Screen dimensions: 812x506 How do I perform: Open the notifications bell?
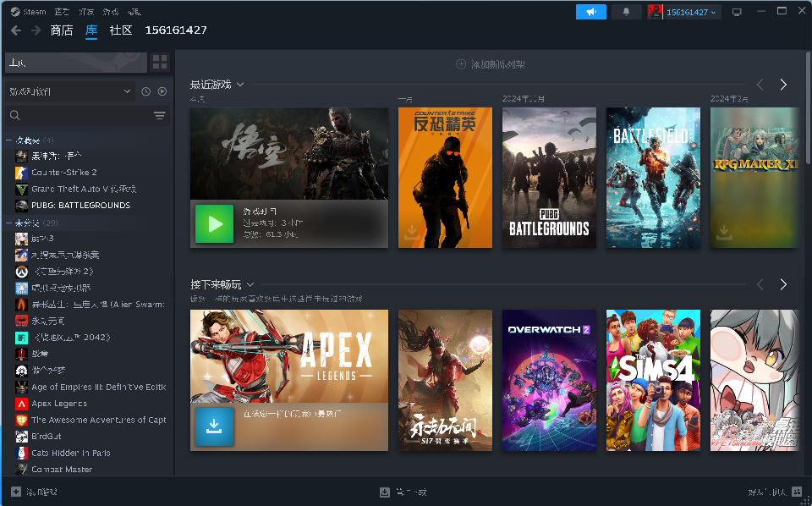coord(627,12)
